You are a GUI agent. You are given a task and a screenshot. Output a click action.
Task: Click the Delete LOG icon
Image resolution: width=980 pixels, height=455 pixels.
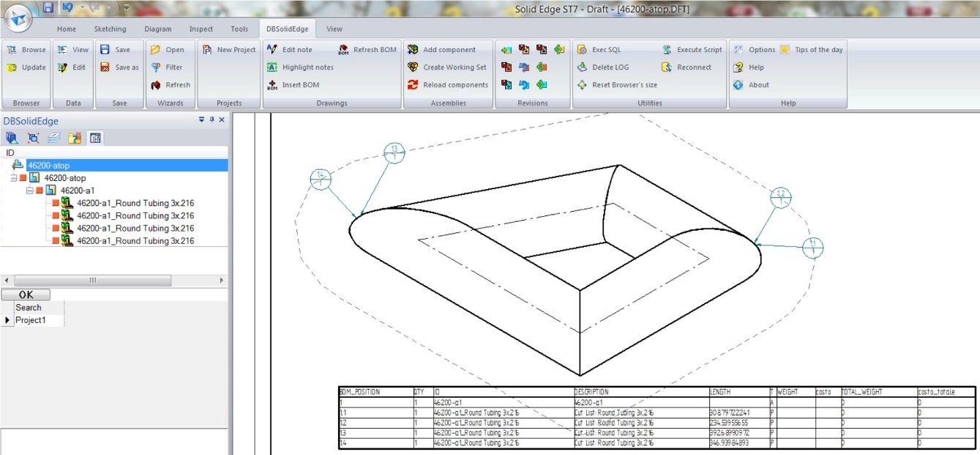coord(582,67)
